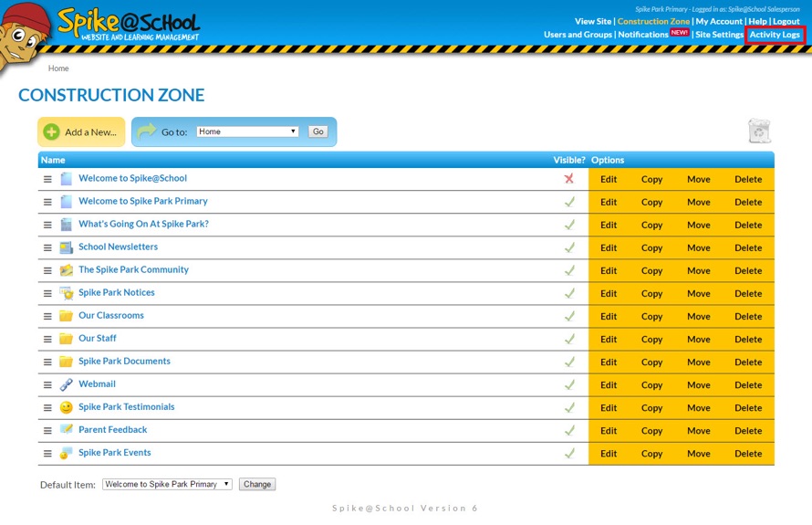The height and width of the screenshot is (525, 812).
Task: Click link icon beside Webmail
Action: tap(67, 384)
